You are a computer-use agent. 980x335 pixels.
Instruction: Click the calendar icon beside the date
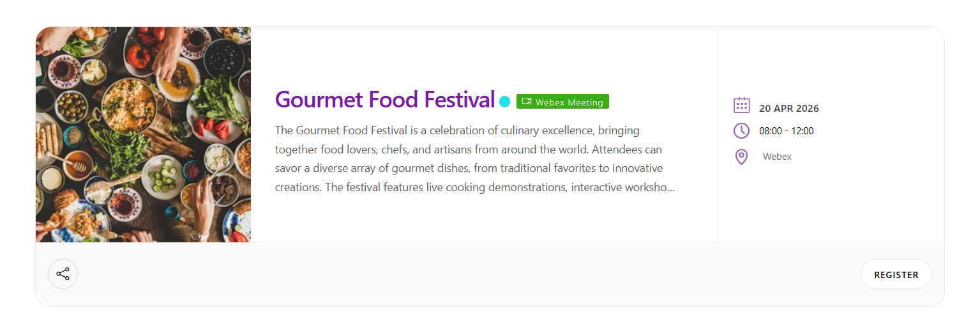741,105
